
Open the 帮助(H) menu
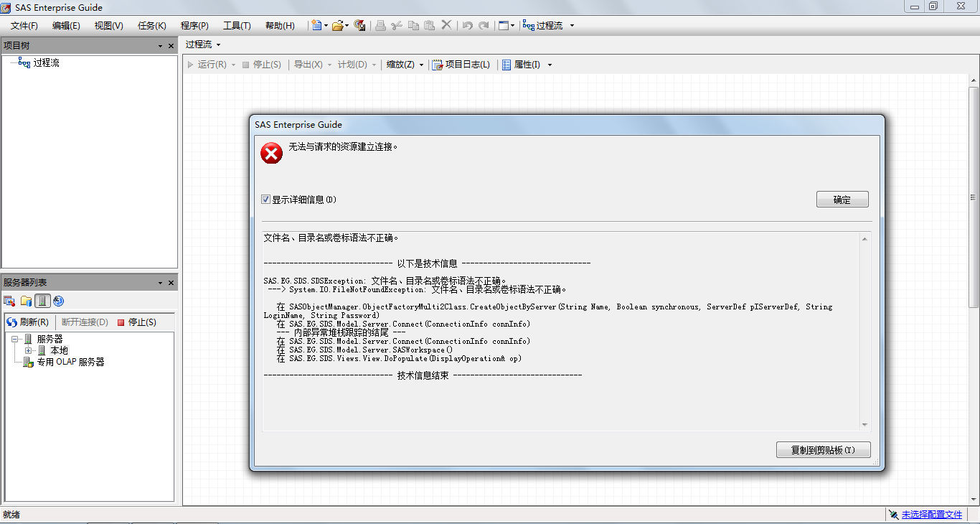[x=280, y=26]
